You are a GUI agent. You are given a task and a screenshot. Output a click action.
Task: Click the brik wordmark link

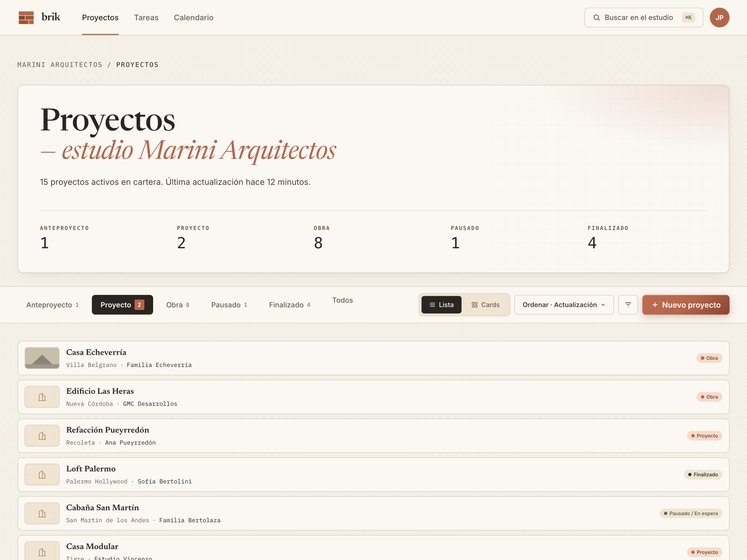click(x=51, y=17)
